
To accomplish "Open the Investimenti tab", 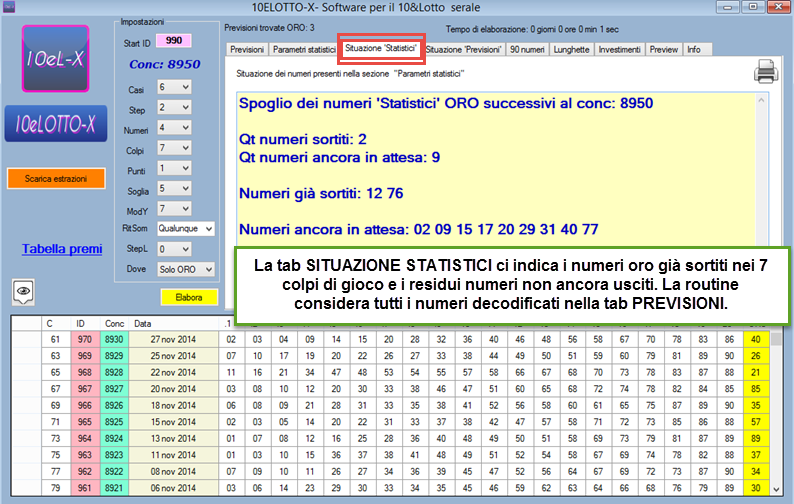I will pos(619,50).
